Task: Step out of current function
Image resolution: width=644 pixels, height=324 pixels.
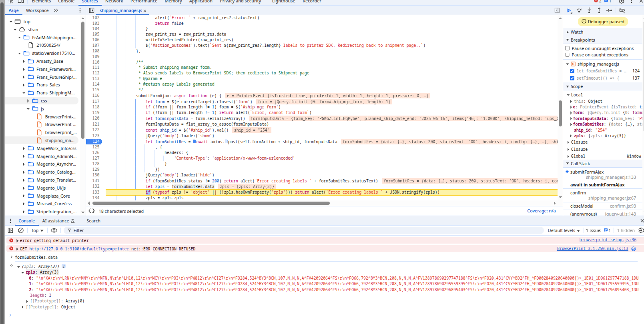Action: pyautogui.click(x=599, y=11)
